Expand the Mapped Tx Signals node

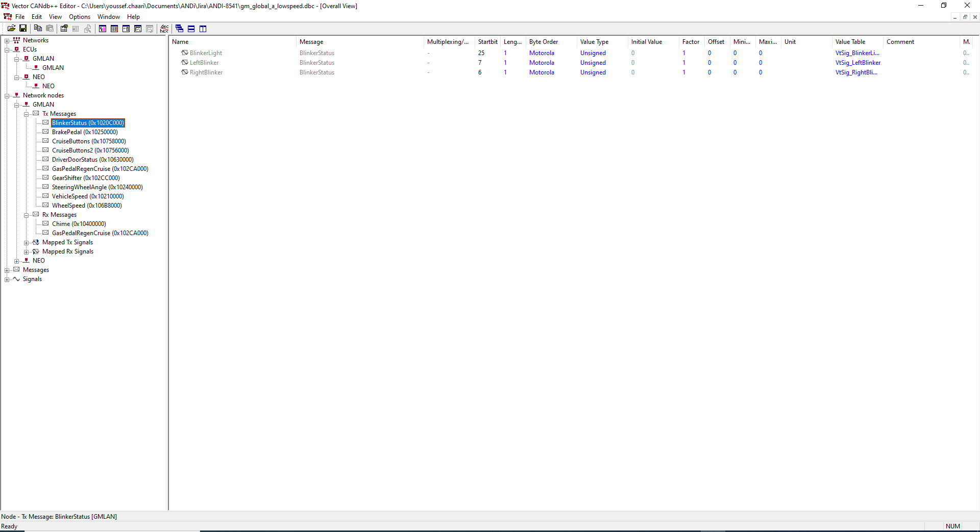[27, 242]
